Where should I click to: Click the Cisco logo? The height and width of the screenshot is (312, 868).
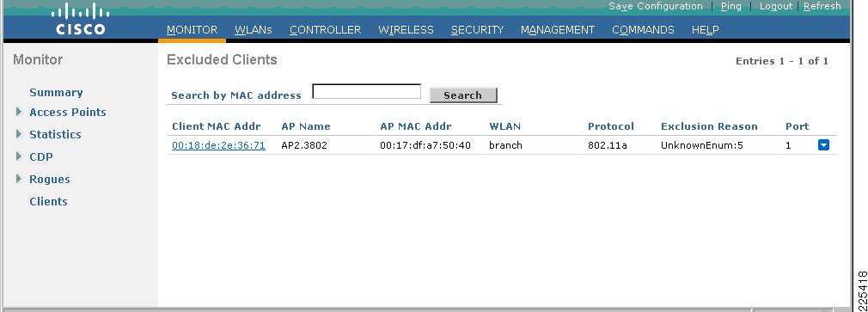tap(80, 20)
